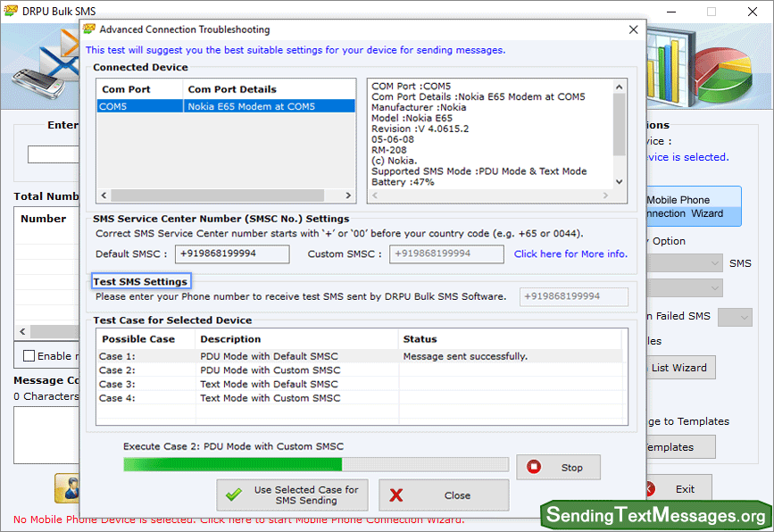Click the red Stop icon
This screenshot has width=774, height=532.
pyautogui.click(x=534, y=467)
